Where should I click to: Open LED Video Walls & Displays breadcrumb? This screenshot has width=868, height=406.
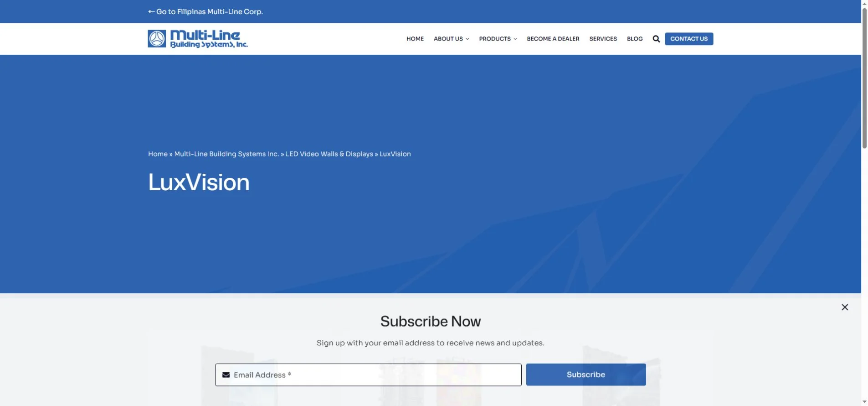click(329, 154)
